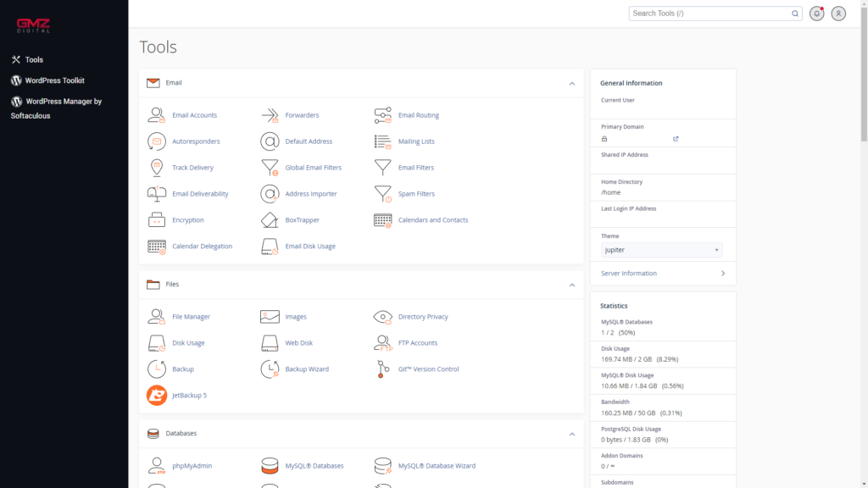The height and width of the screenshot is (488, 868).
Task: Open the Email Routing icon
Action: 382,115
